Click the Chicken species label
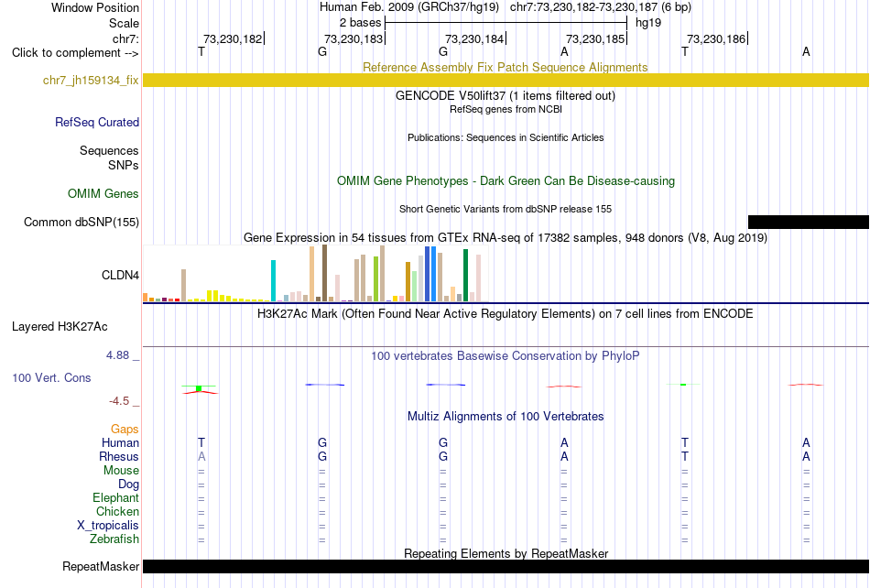Image resolution: width=870 pixels, height=588 pixels. click(x=117, y=511)
